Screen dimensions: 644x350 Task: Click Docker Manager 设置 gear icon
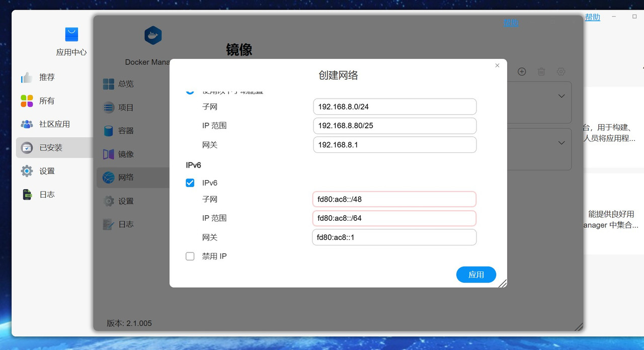(109, 201)
